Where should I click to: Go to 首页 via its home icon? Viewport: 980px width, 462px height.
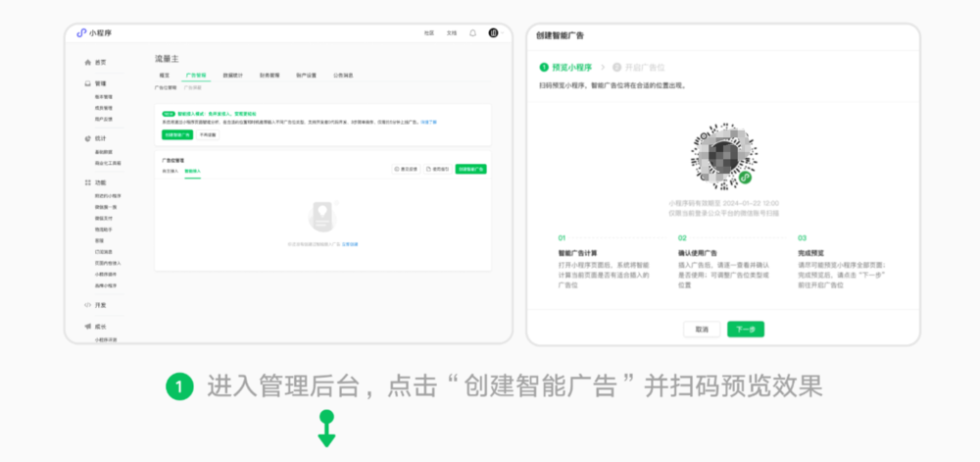[x=87, y=63]
